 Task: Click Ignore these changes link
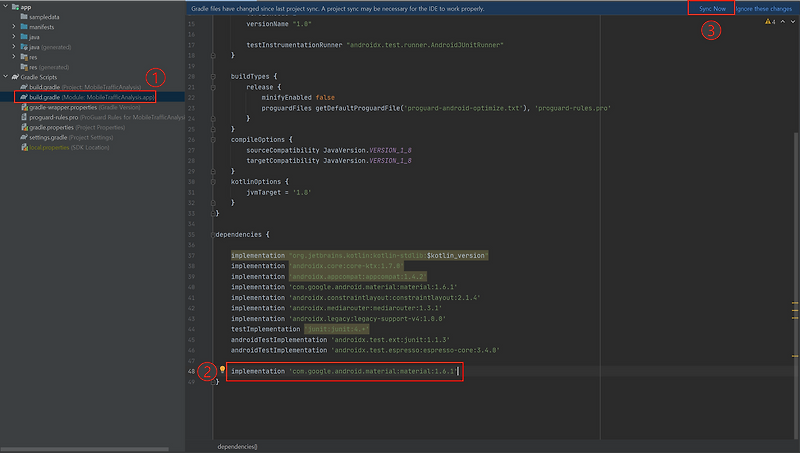[x=763, y=9]
